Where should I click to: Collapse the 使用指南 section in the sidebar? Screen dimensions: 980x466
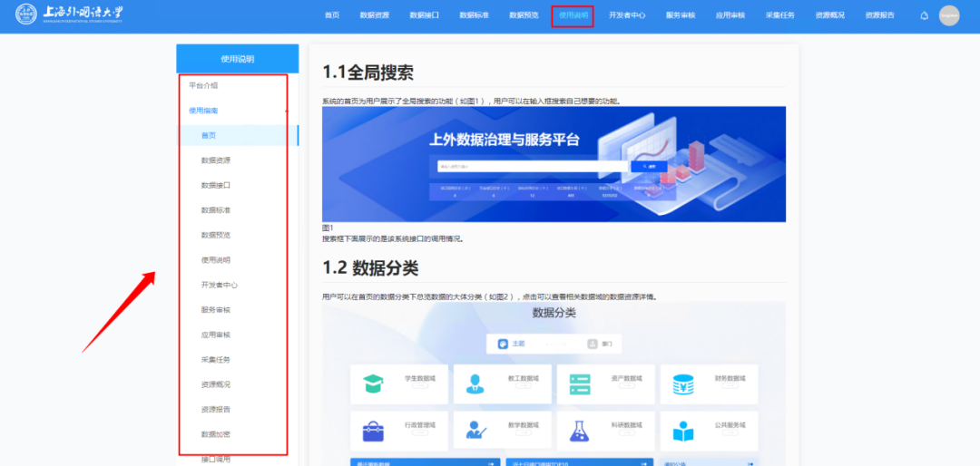pos(286,112)
